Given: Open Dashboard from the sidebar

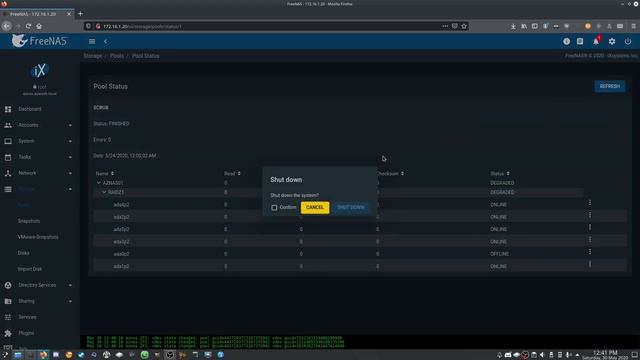Looking at the screenshot, I should pos(30,109).
